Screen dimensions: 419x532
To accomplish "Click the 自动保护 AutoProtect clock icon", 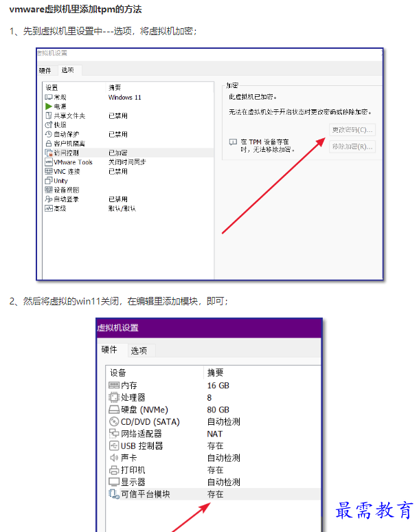I will (49, 134).
